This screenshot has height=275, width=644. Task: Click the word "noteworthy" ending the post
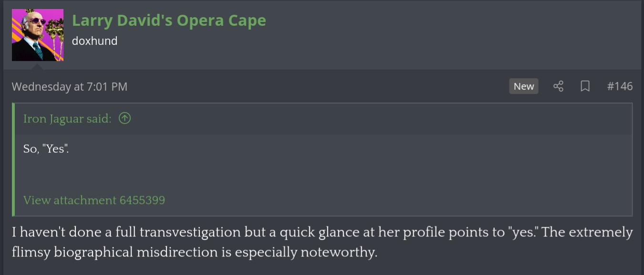[338, 252]
